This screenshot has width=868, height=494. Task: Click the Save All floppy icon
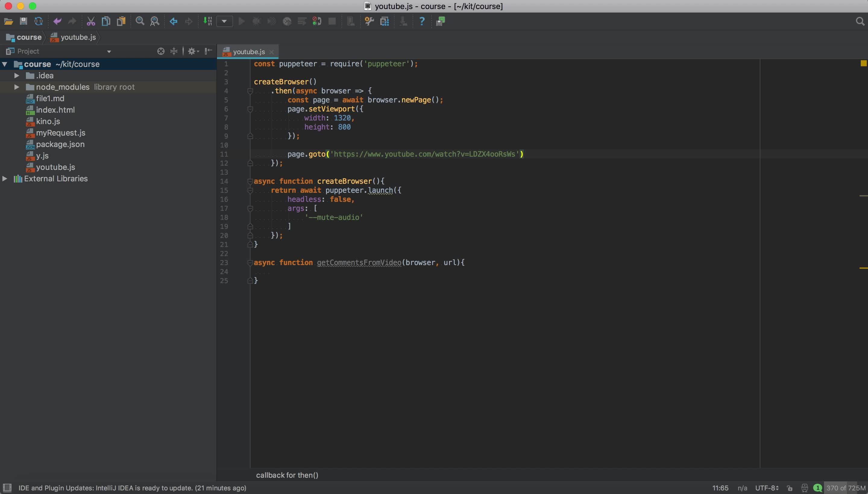[x=24, y=22]
